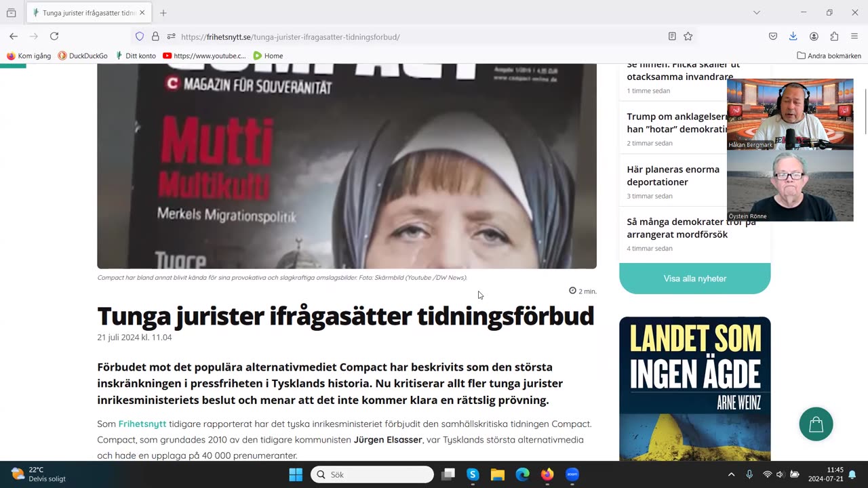Image resolution: width=868 pixels, height=488 pixels.
Task: Click the Visa alla nyheter button
Action: (694, 279)
